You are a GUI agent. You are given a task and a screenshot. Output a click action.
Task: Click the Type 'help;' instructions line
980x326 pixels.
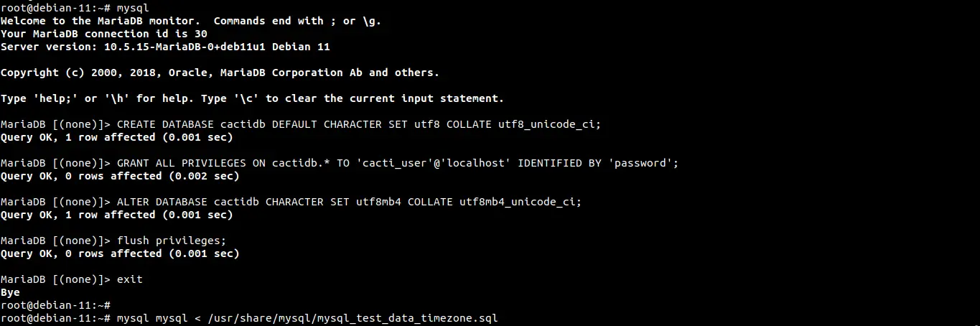[251, 98]
